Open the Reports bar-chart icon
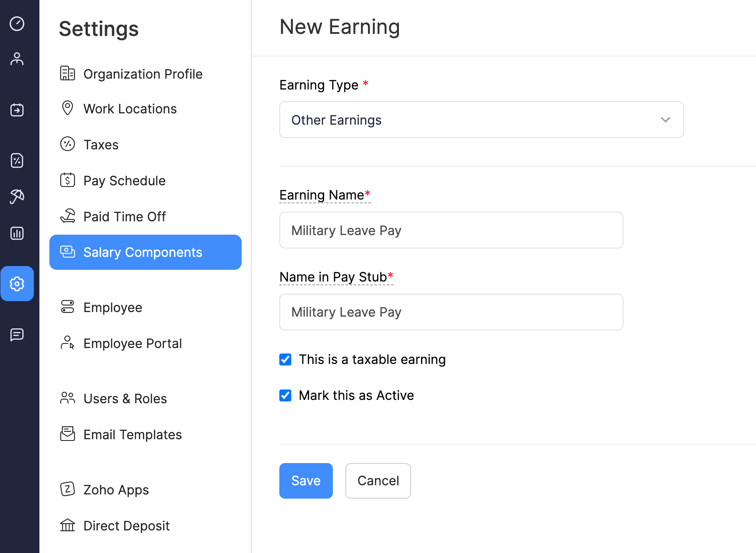This screenshot has height=553, width=756. [x=17, y=233]
